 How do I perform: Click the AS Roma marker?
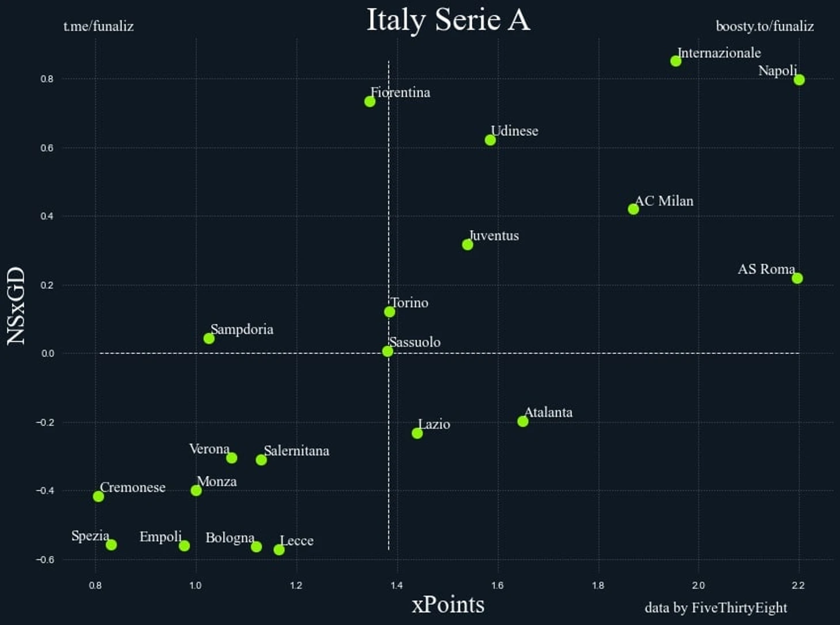coord(797,278)
